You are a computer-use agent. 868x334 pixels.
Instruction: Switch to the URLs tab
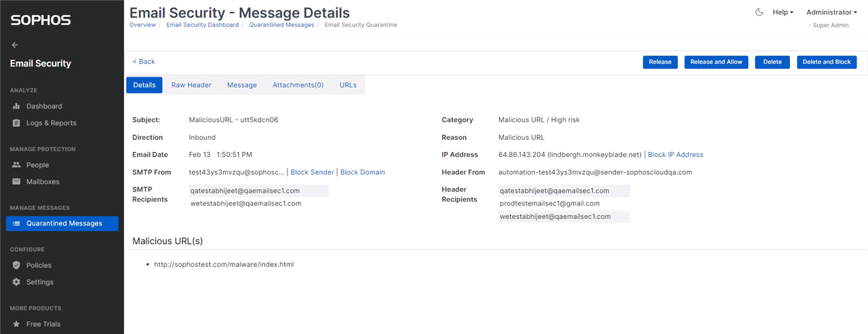(348, 85)
